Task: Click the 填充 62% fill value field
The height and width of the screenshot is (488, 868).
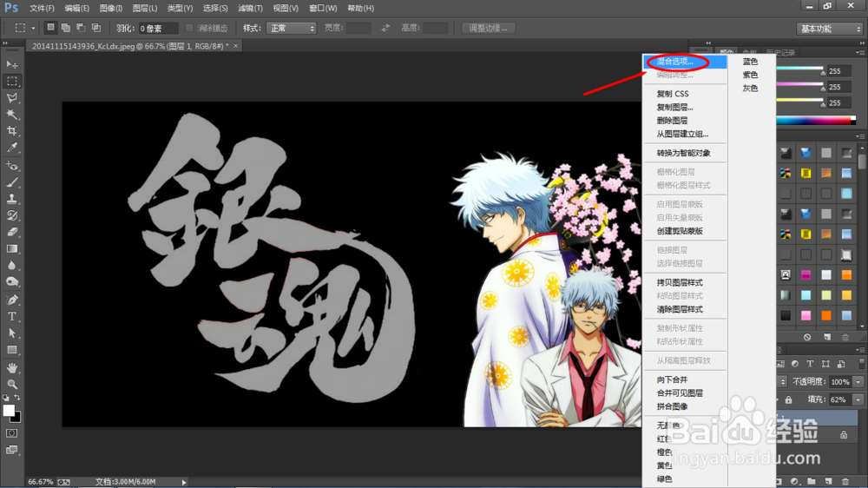Action: [x=839, y=399]
